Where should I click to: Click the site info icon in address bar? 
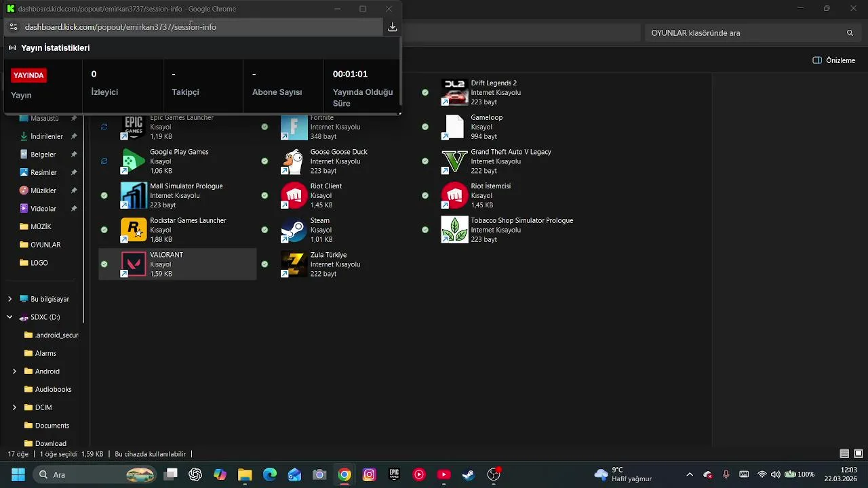tap(13, 27)
